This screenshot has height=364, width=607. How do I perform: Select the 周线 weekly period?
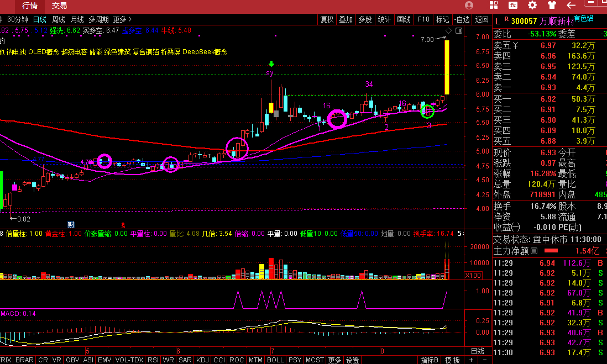pyautogui.click(x=59, y=19)
